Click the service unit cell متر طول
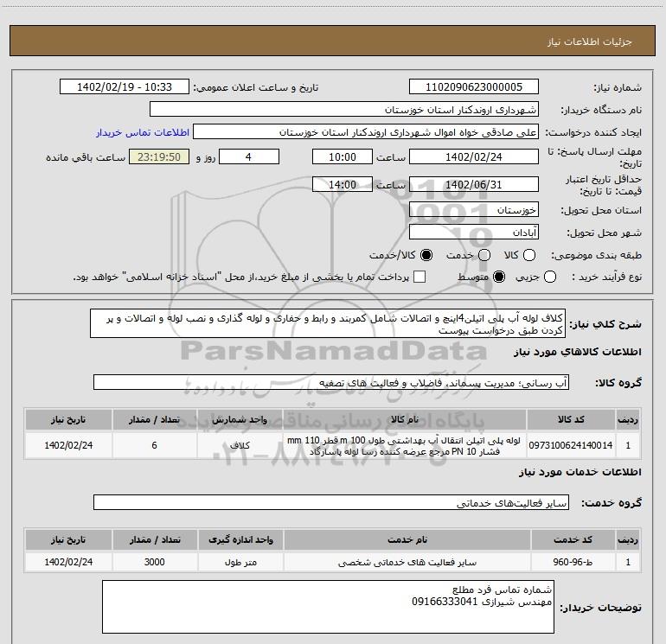 240,562
